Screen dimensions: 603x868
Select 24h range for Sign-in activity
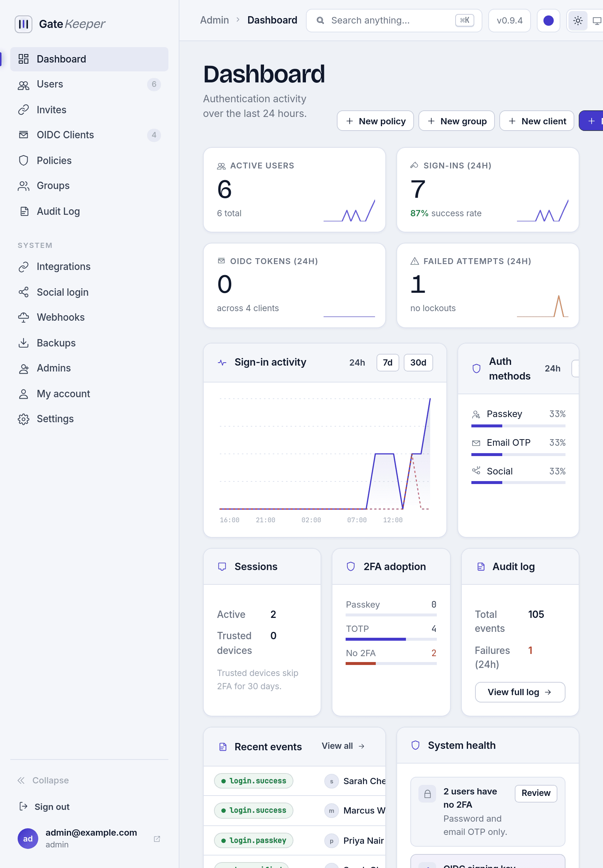click(357, 363)
